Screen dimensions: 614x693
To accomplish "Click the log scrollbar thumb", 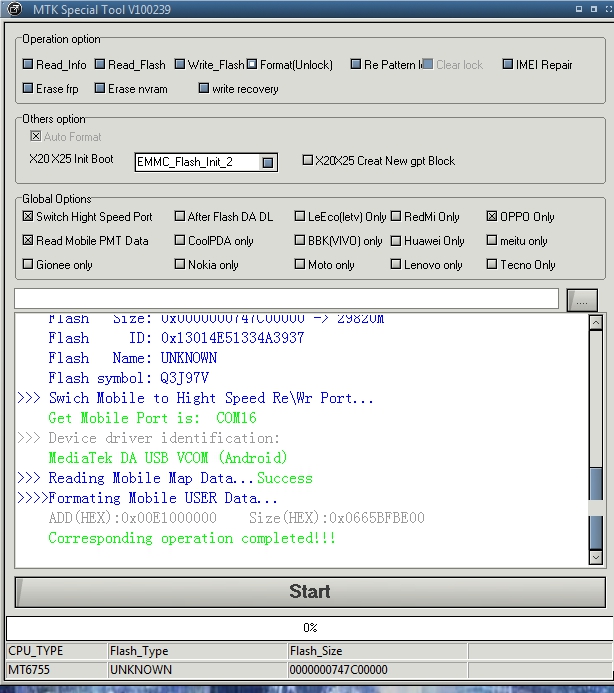I will click(595, 509).
